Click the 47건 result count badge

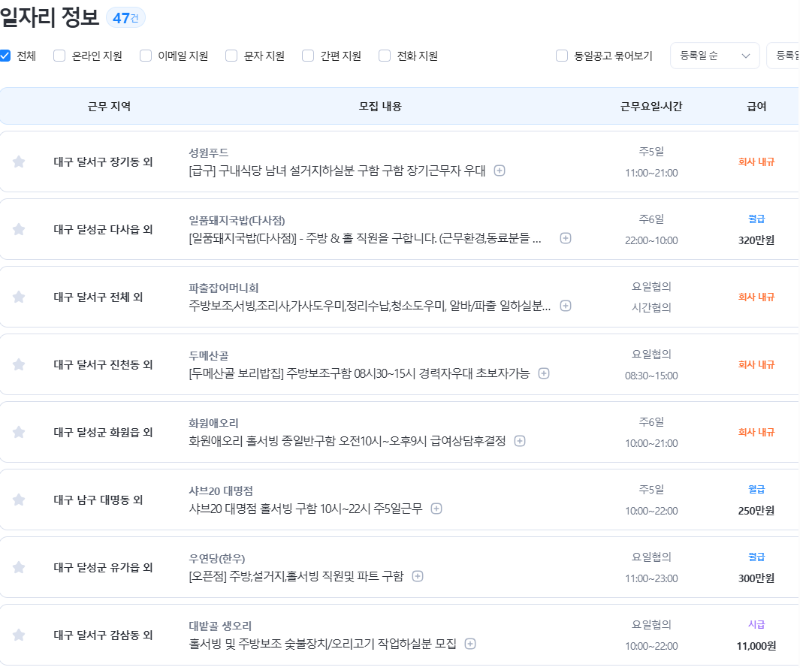click(x=125, y=18)
